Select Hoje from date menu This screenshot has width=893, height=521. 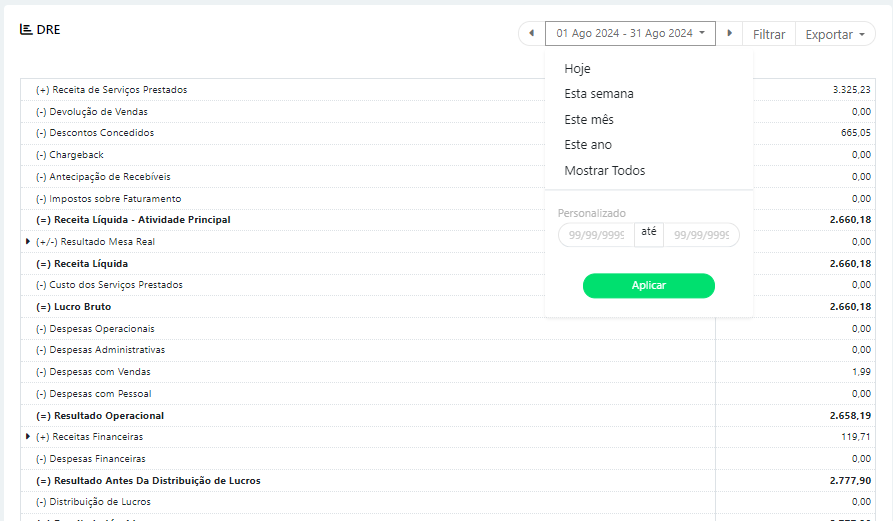[577, 69]
